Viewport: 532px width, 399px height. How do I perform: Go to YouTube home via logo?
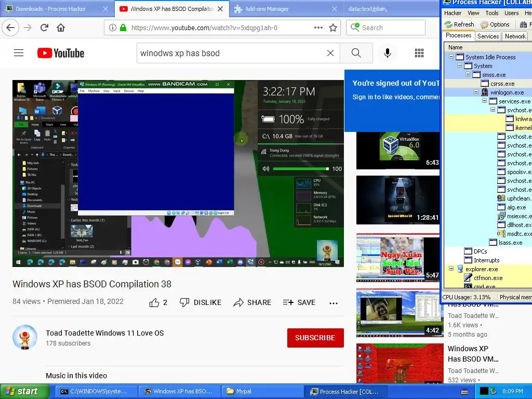pos(61,53)
